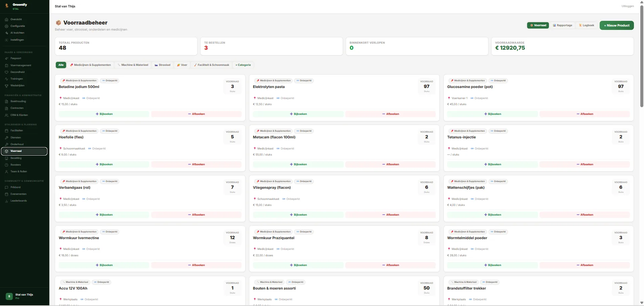644x306 pixels.
Task: Filter by Faciliteit & Schoonmaak chip
Action: coord(212,65)
